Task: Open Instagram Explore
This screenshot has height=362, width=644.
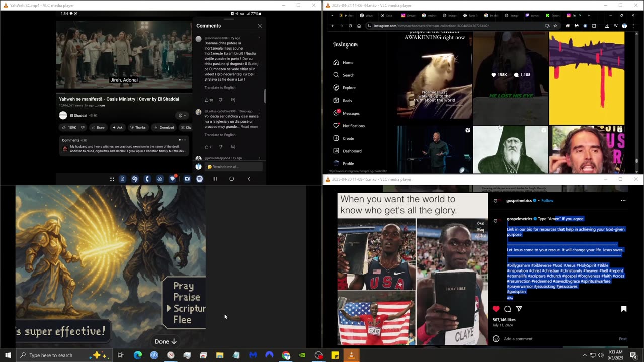Action: tap(344, 87)
